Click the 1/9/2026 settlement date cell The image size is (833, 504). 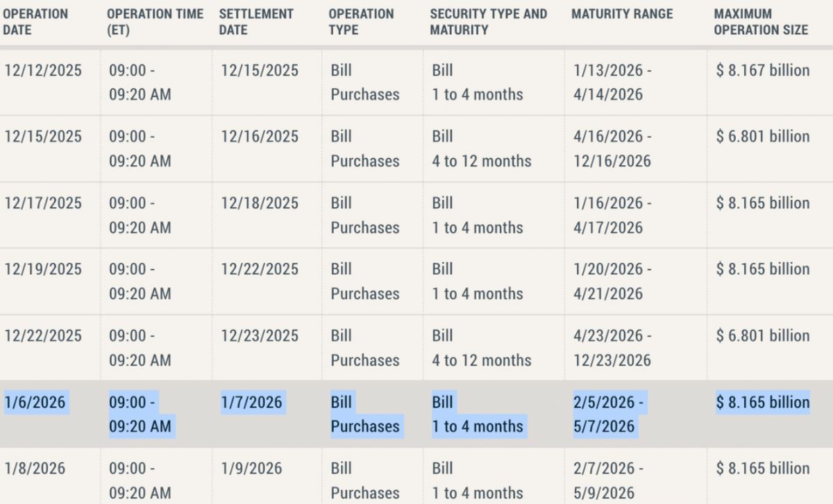coord(251,469)
